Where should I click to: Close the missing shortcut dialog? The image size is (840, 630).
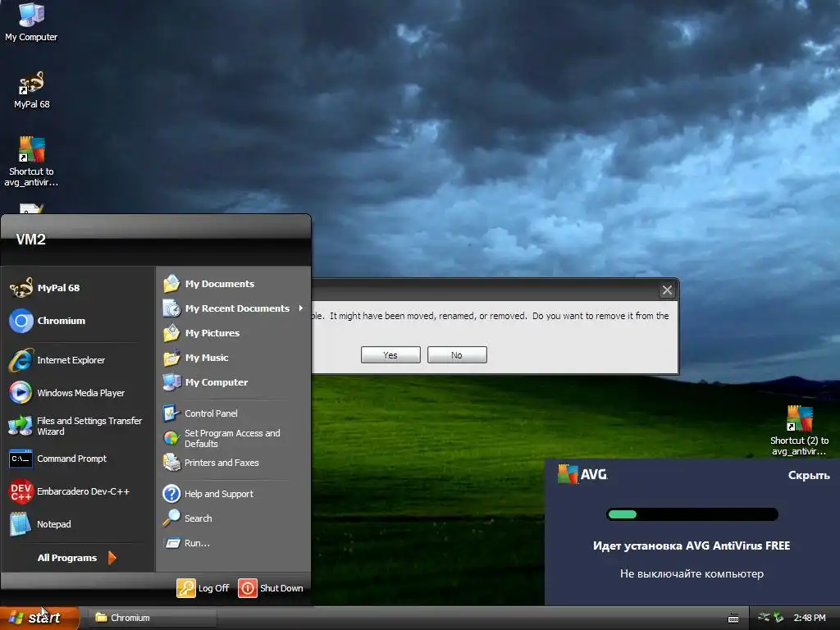coord(667,290)
